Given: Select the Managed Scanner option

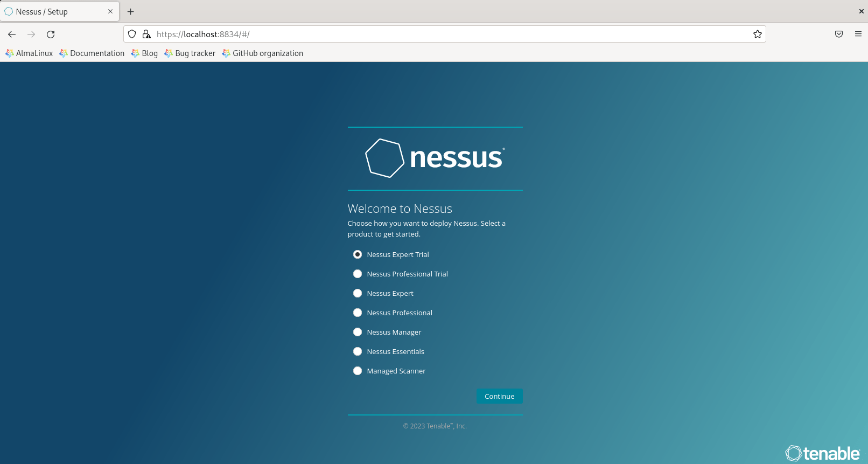Looking at the screenshot, I should coord(358,371).
